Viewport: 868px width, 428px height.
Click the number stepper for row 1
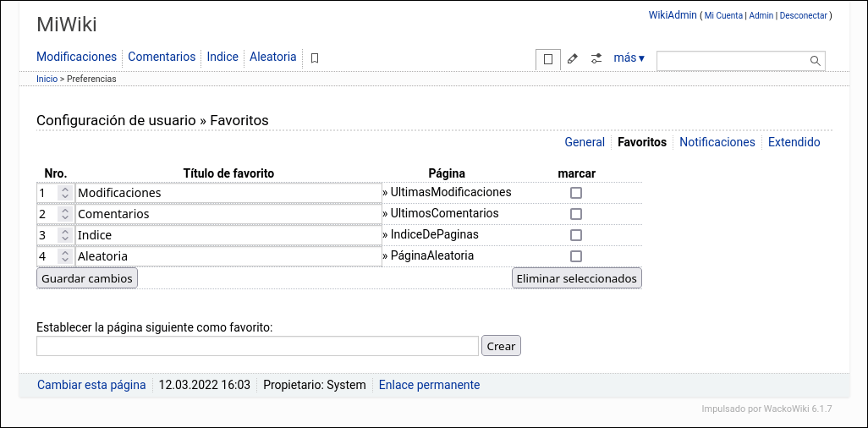[x=65, y=193]
